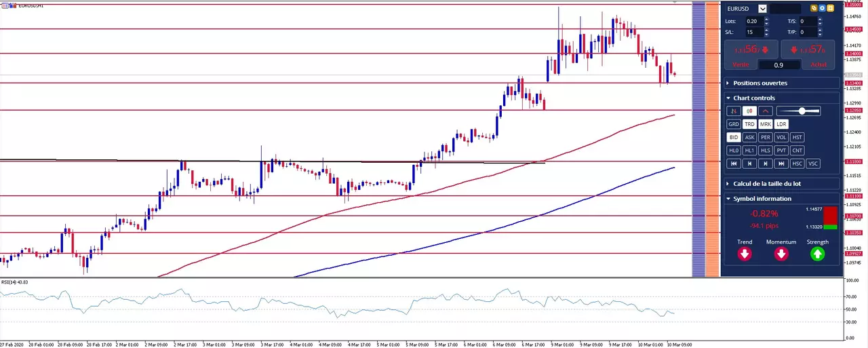The width and height of the screenshot is (868, 348).
Task: Click the S/L stepper arrows
Action: pyautogui.click(x=766, y=32)
